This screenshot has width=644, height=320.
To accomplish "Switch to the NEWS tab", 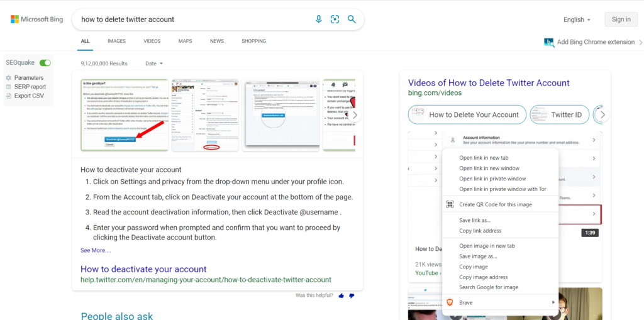I will pos(217,41).
